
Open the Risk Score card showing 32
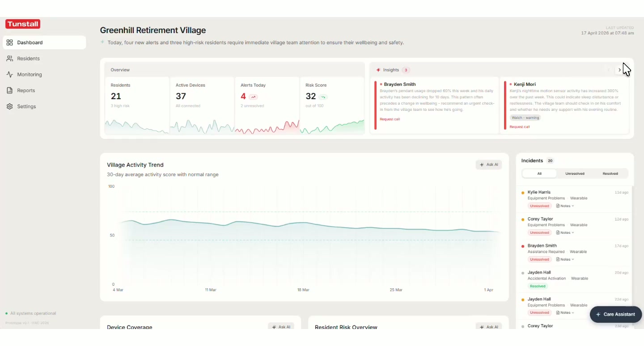[332, 106]
